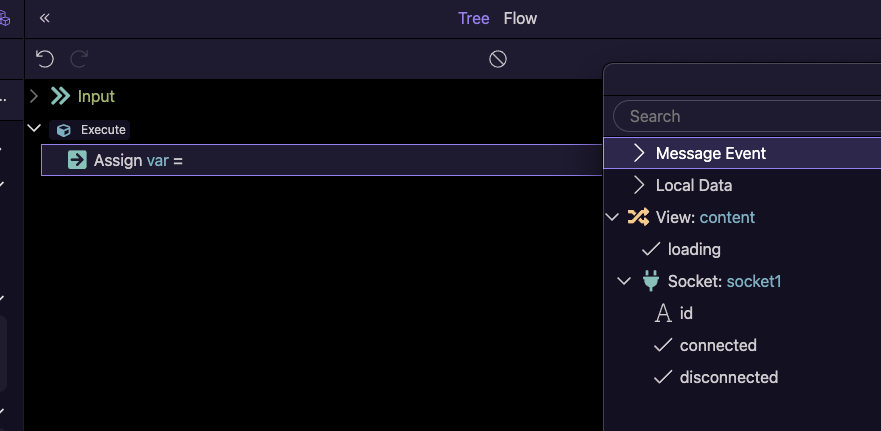Select the disconnected boolean item
Image resolution: width=881 pixels, height=431 pixels.
coord(728,377)
